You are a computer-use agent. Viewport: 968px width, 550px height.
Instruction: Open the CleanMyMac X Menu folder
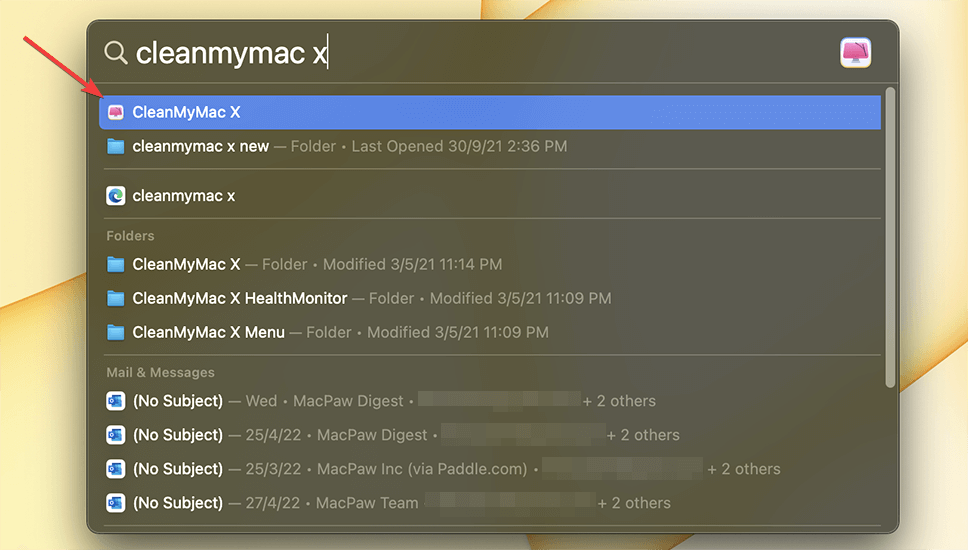pos(490,332)
